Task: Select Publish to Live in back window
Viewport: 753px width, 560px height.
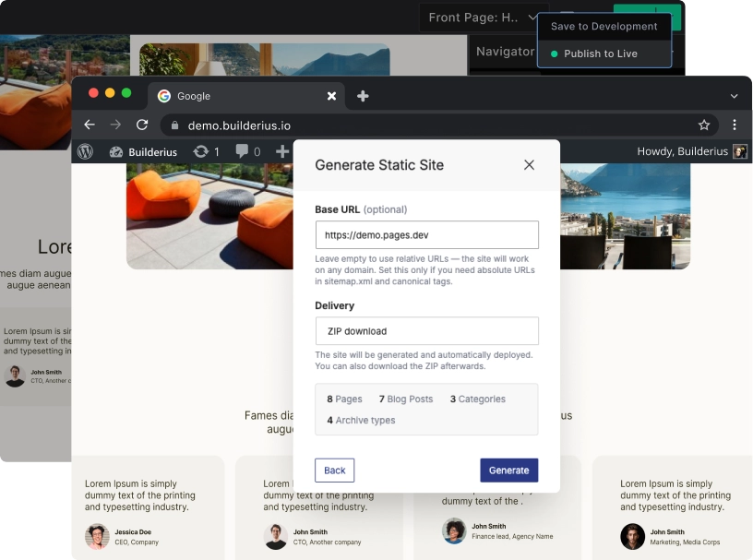Action: (604, 54)
